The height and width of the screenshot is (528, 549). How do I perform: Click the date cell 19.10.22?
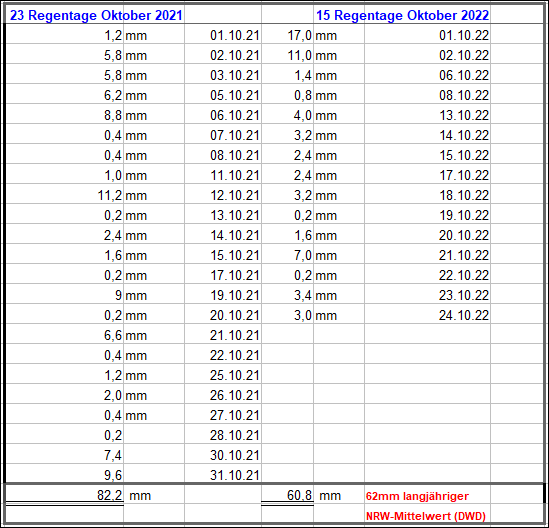point(464,215)
